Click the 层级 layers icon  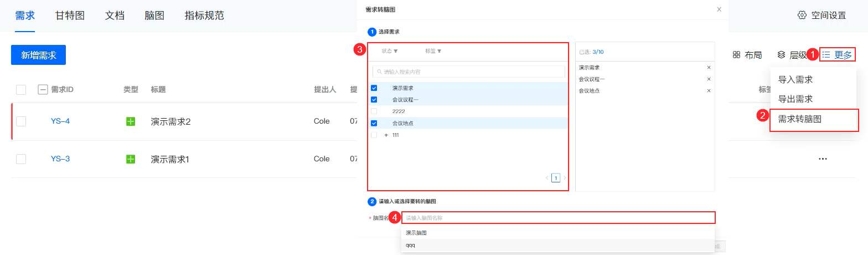point(782,55)
